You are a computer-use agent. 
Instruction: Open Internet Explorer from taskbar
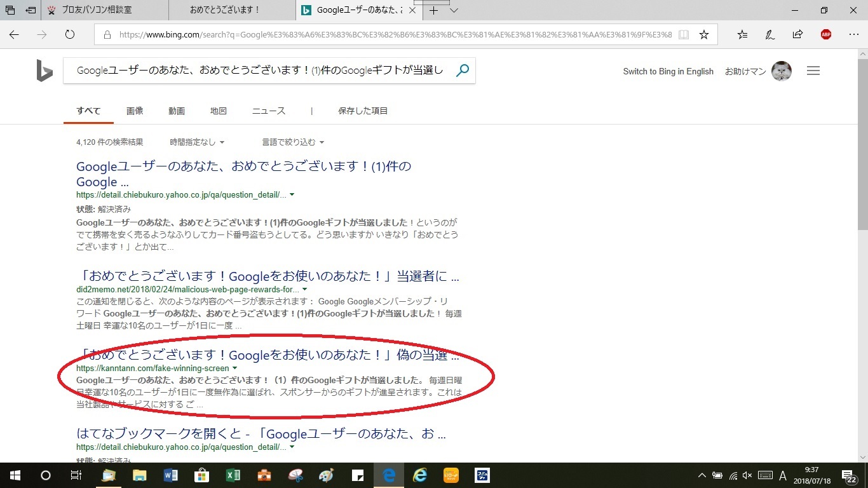point(420,475)
